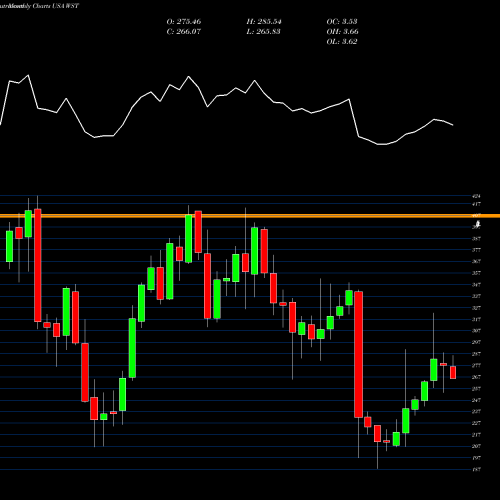Image resolution: width=500 pixels, height=500 pixels.
Task: Click the 217 price axis label
Action: click(476, 435)
